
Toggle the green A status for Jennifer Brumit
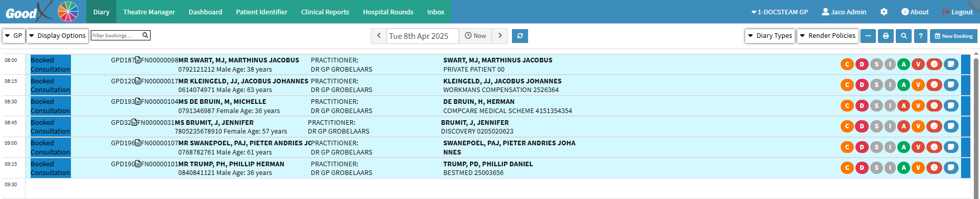(903, 126)
